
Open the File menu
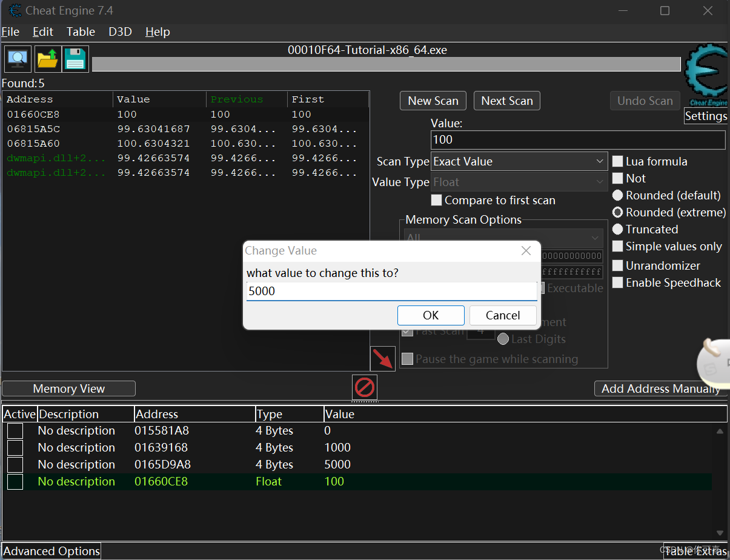10,32
